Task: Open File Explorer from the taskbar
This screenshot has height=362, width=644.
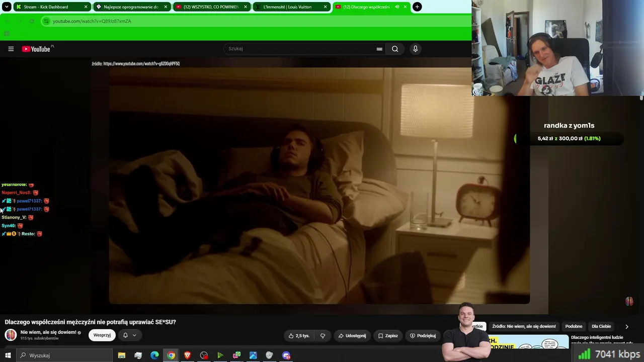Action: 122,355
